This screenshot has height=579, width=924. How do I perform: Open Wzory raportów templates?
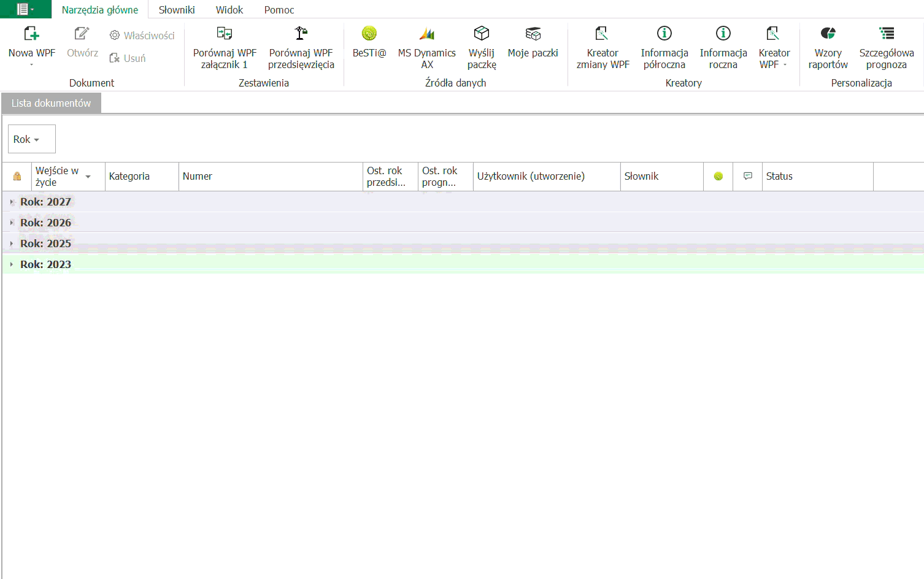[828, 48]
